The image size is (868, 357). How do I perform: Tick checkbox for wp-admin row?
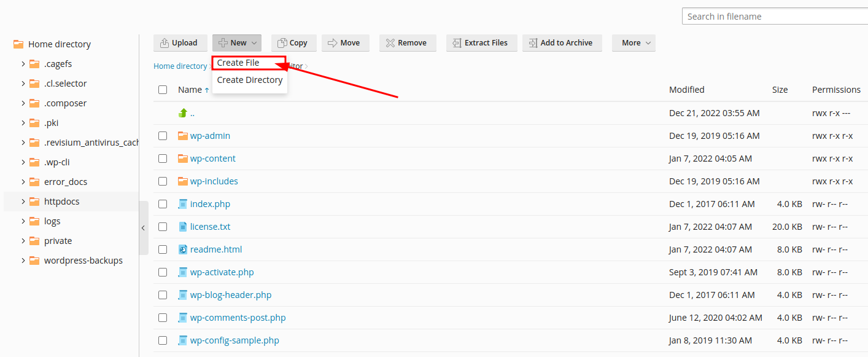coord(163,136)
